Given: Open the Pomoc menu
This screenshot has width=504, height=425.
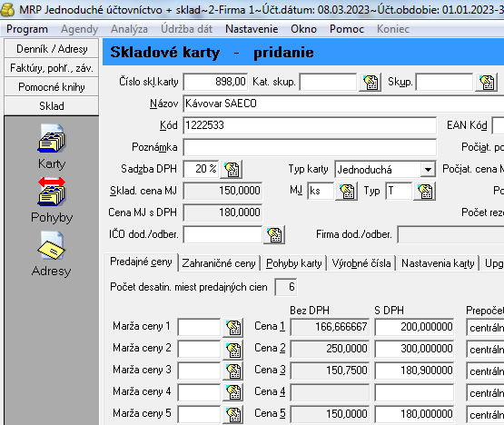Looking at the screenshot, I should tap(347, 29).
